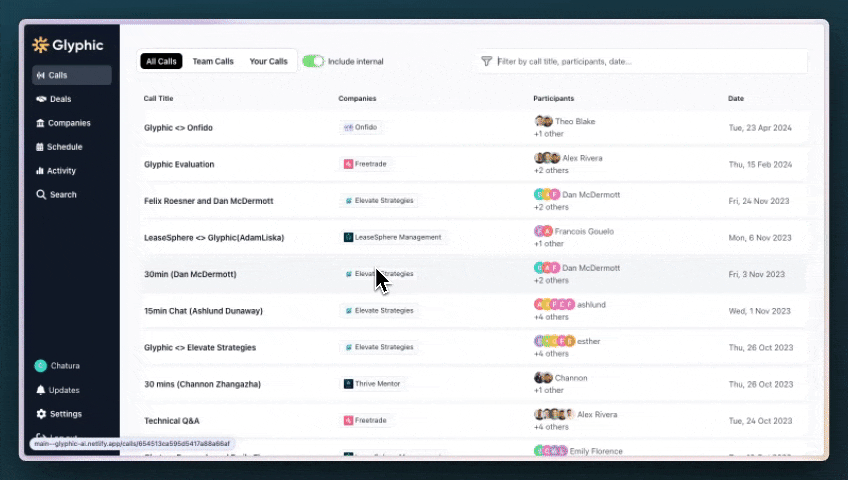This screenshot has height=480, width=848.
Task: Toggle the Include internal switch
Action: coord(313,61)
